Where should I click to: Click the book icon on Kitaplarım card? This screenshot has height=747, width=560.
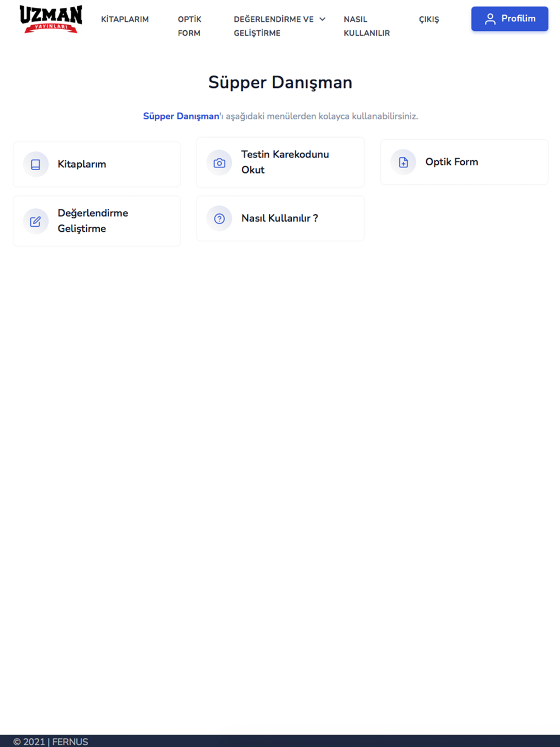click(35, 165)
